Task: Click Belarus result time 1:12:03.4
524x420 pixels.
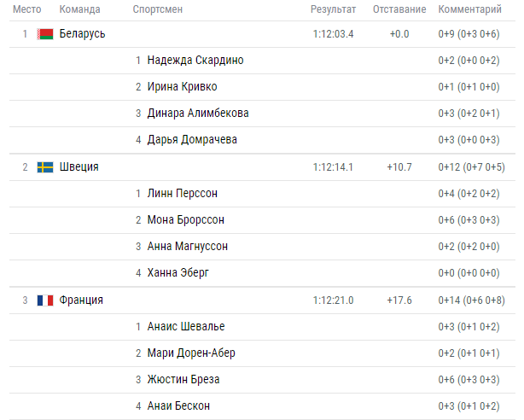Action: click(x=333, y=34)
